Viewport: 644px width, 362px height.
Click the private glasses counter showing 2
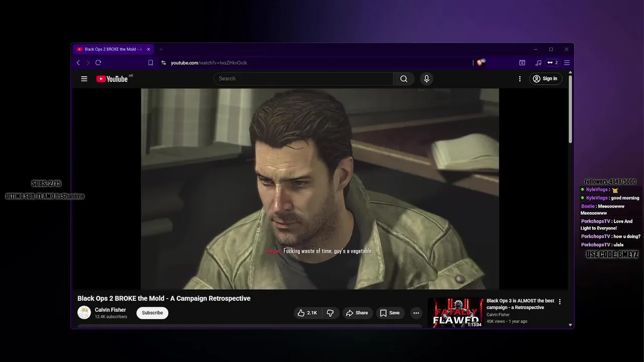pyautogui.click(x=553, y=63)
